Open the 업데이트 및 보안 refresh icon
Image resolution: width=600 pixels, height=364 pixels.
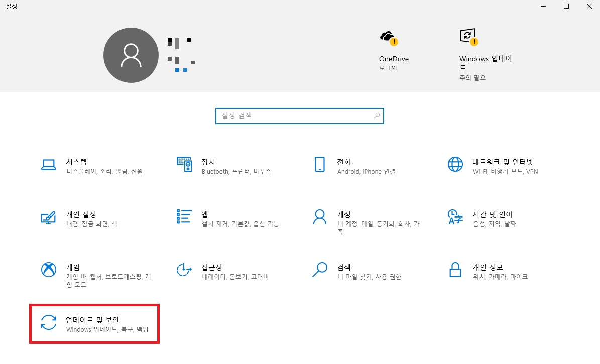pyautogui.click(x=49, y=322)
